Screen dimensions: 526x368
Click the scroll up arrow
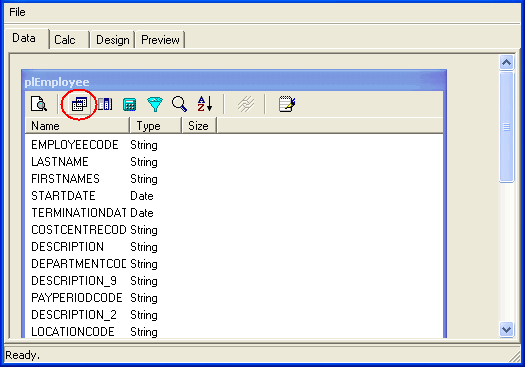pyautogui.click(x=506, y=62)
